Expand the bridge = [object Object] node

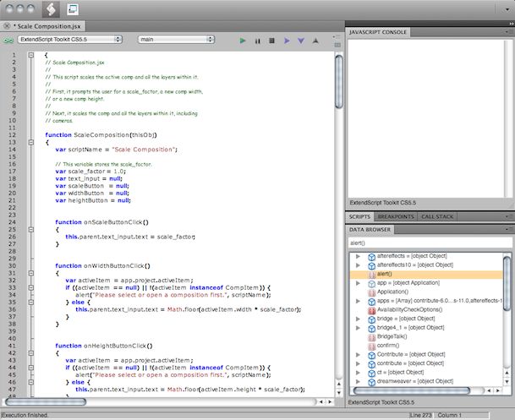(358, 319)
